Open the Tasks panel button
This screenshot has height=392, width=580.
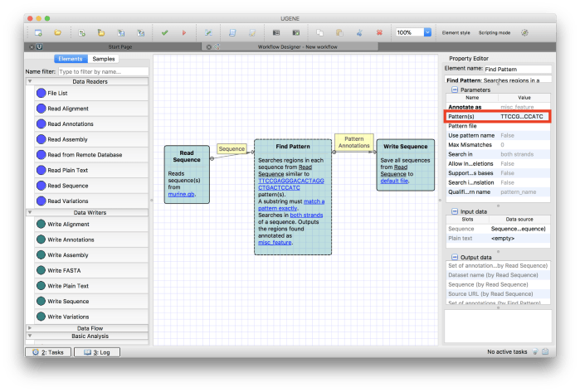pos(47,352)
